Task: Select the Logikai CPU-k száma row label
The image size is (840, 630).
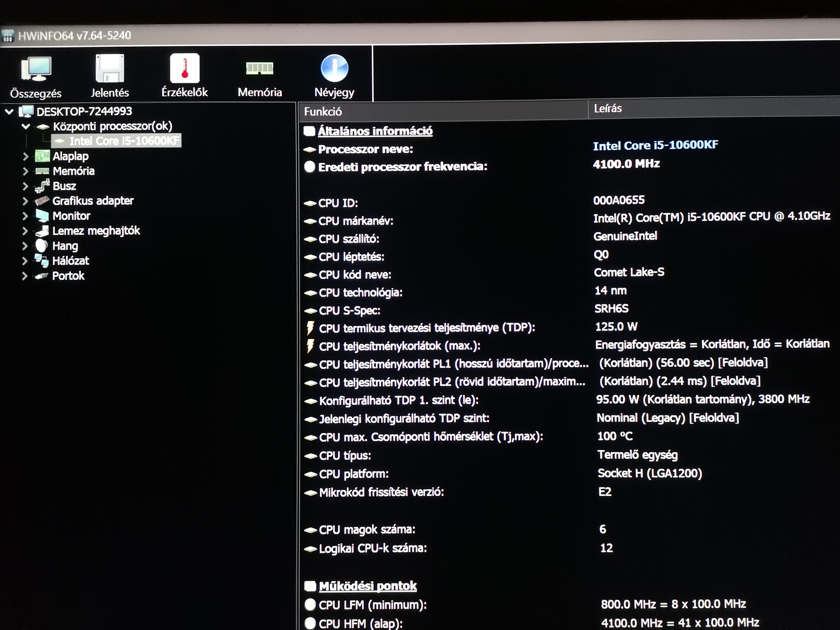Action: [373, 548]
